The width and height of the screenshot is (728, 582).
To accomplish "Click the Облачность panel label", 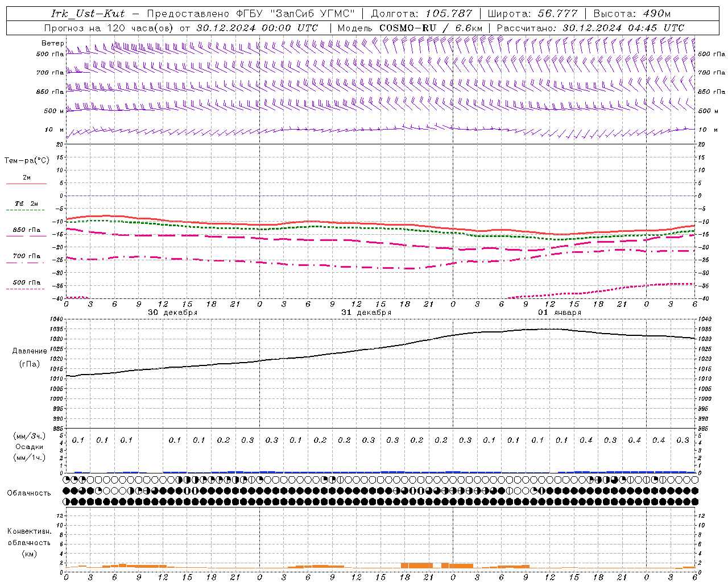I will coord(29,493).
